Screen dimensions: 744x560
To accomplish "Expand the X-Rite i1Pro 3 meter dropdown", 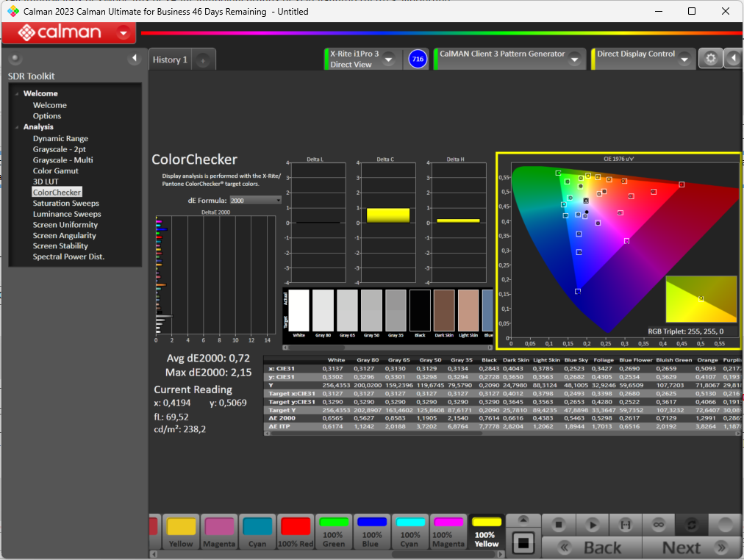I will click(x=388, y=60).
